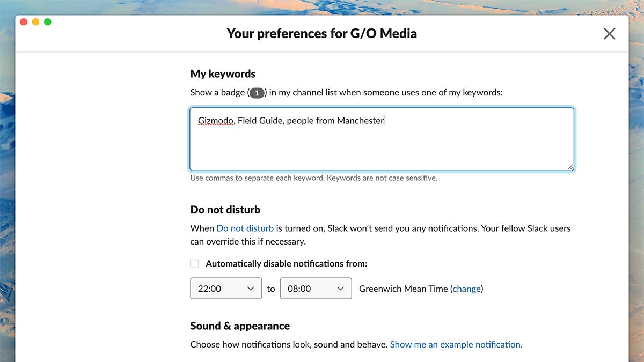Viewport: 644px width, 362px height.
Task: Click change next to Greenwich Mean Time
Action: [466, 289]
